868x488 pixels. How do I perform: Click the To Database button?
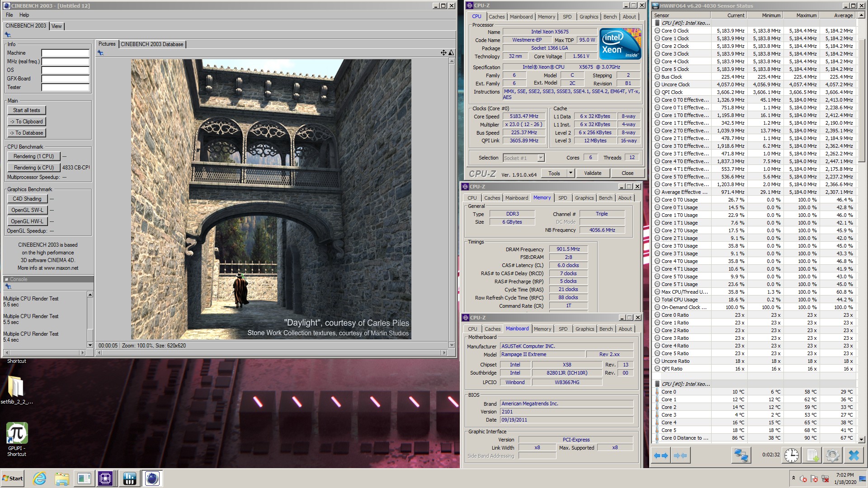pyautogui.click(x=26, y=133)
